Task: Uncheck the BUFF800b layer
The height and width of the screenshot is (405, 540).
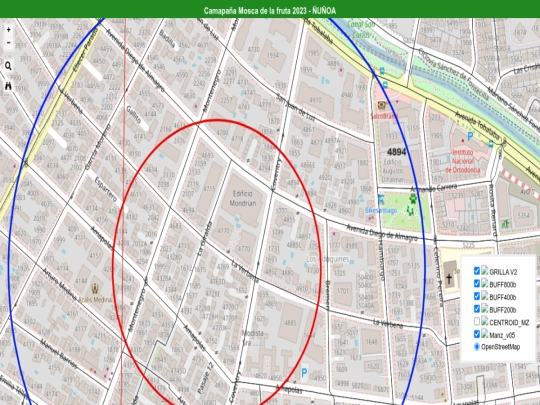Action: [477, 284]
